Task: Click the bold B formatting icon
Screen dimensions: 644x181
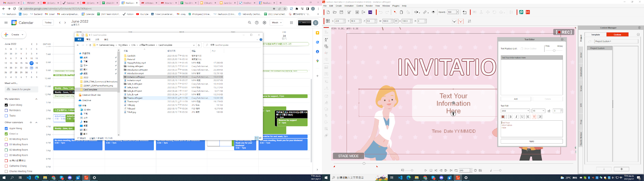Action: click(510, 117)
